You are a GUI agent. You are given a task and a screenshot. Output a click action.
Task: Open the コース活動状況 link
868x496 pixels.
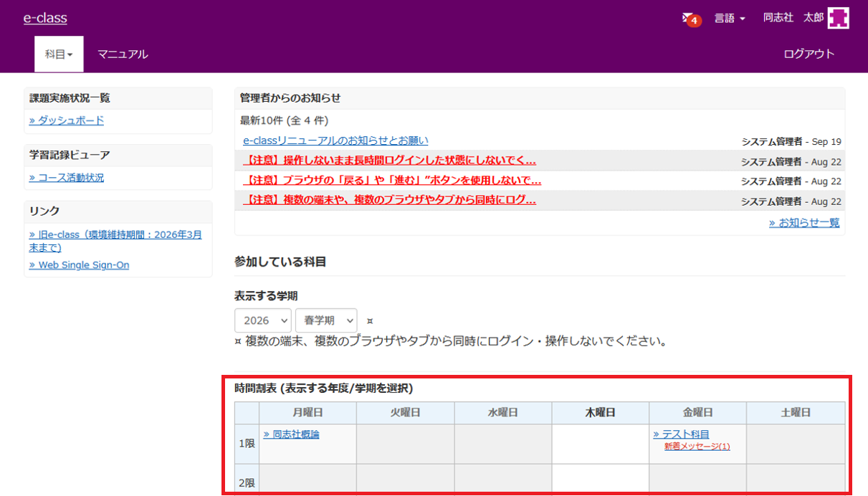(67, 177)
